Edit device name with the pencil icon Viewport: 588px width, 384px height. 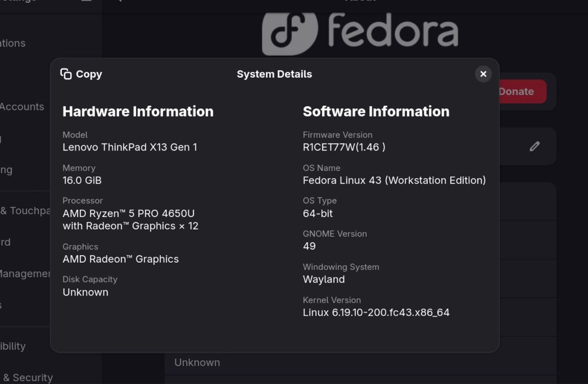534,146
